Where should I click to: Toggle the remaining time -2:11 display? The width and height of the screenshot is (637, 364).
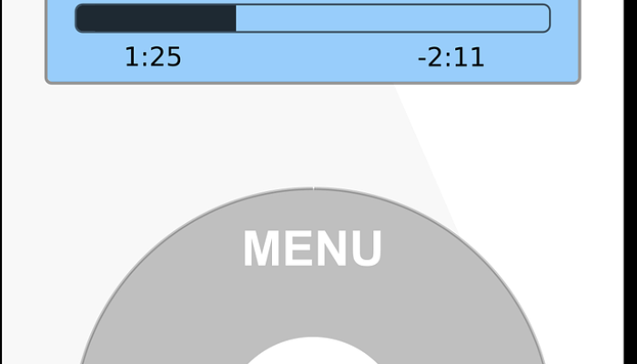tap(451, 57)
